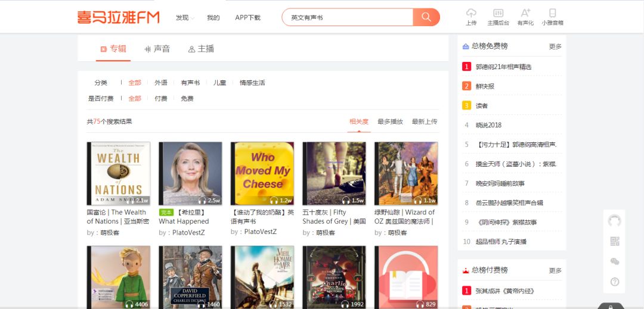Open rank 7 晚安妈妈睡前故事
Viewport: 644px width, 309px height.
pyautogui.click(x=500, y=183)
